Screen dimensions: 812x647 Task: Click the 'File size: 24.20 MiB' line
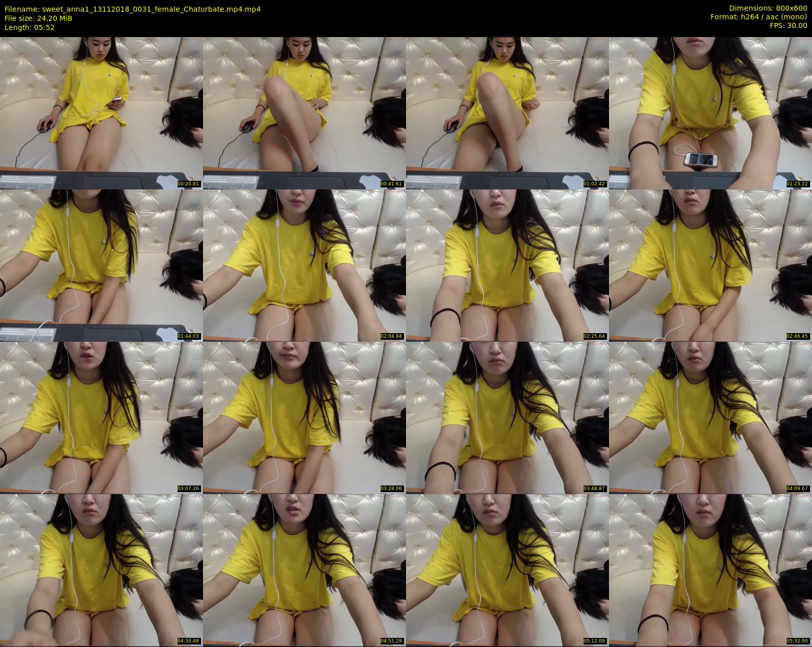38,18
